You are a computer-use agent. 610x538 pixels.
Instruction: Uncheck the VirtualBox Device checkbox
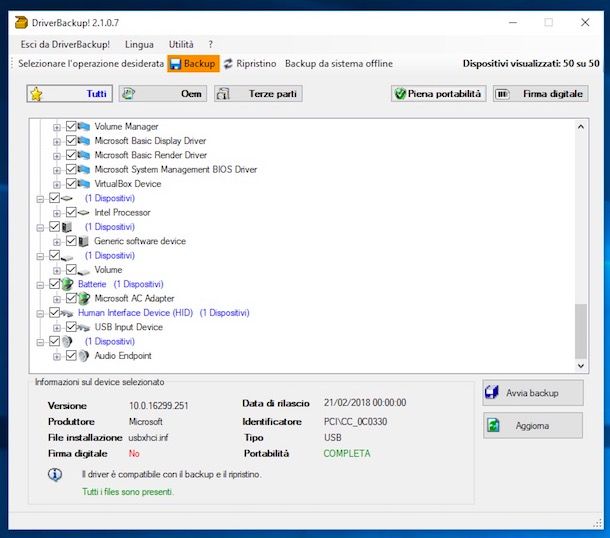71,183
